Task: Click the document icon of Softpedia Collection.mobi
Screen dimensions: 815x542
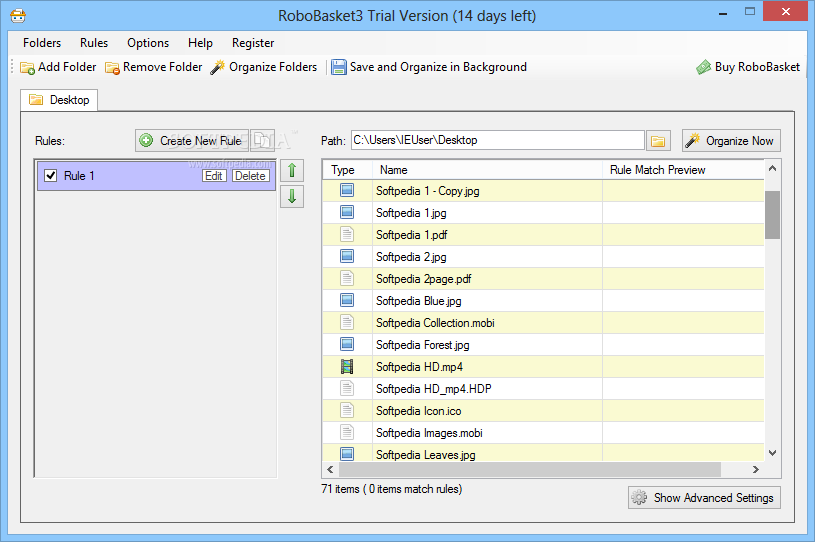Action: click(347, 322)
